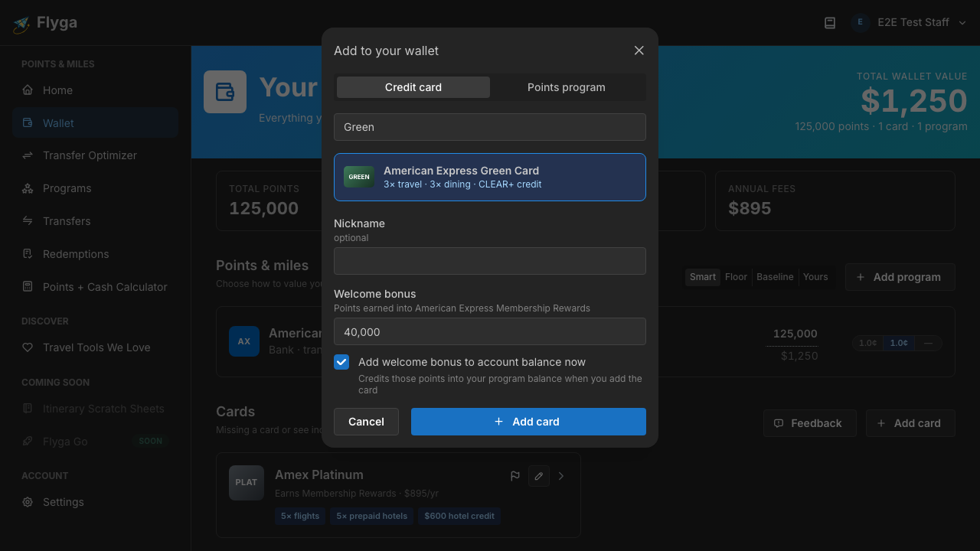
Task: Click the Flyga Go ticket icon
Action: (28, 441)
